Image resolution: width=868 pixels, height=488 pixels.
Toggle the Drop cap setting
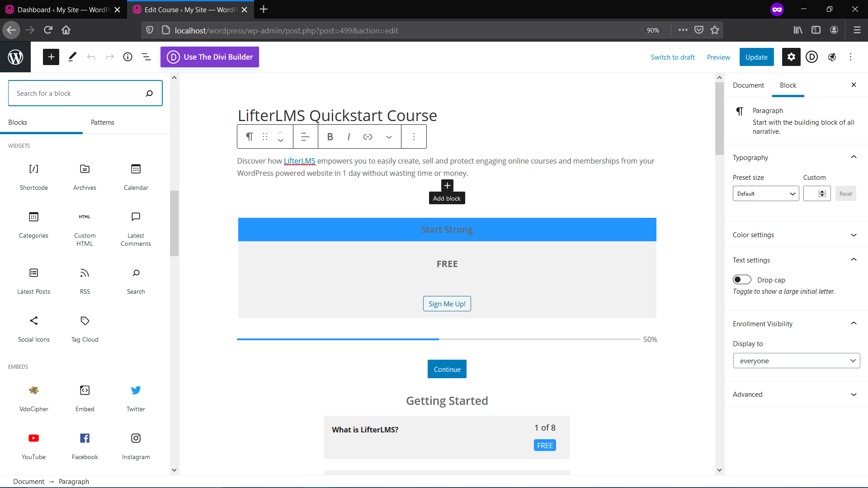(x=741, y=279)
